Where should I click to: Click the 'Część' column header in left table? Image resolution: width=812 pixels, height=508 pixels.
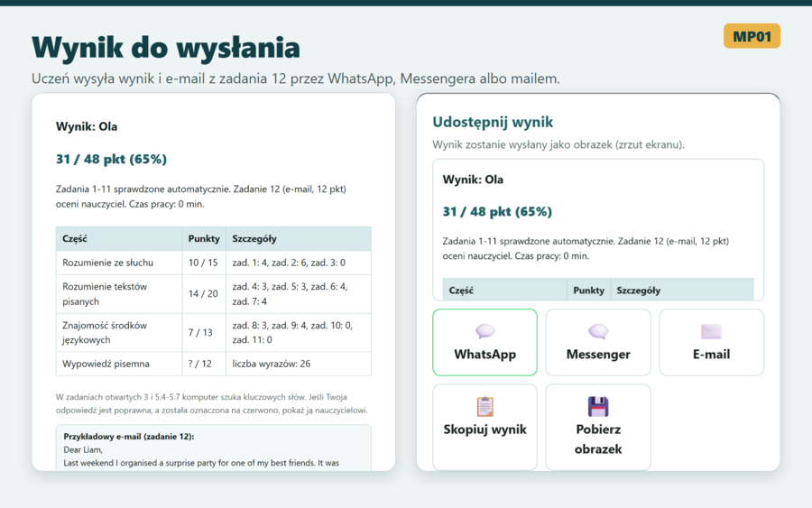pyautogui.click(x=119, y=239)
